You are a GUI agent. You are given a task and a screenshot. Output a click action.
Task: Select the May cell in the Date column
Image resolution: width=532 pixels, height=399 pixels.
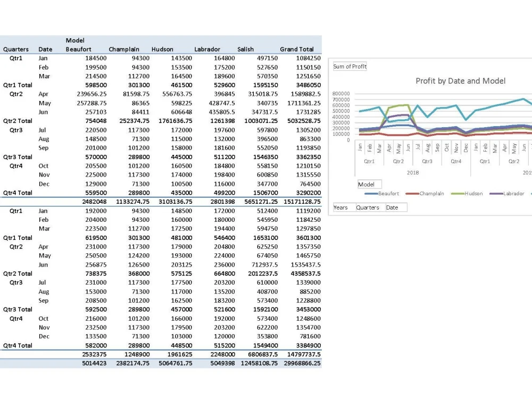coord(45,103)
